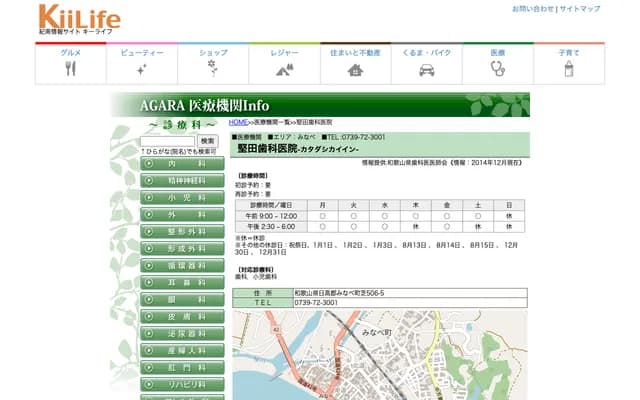
Task: Open the 子育て baby bottle icon
Action: click(x=569, y=69)
